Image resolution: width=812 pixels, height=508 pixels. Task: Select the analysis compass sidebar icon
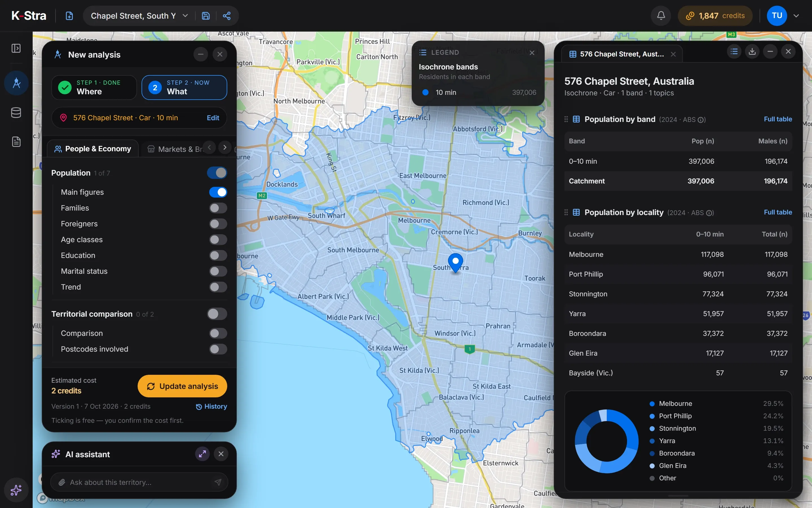point(16,83)
